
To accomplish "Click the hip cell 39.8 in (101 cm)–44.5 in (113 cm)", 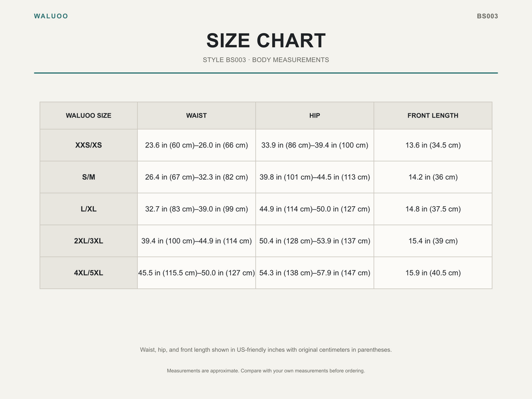I will tap(314, 177).
